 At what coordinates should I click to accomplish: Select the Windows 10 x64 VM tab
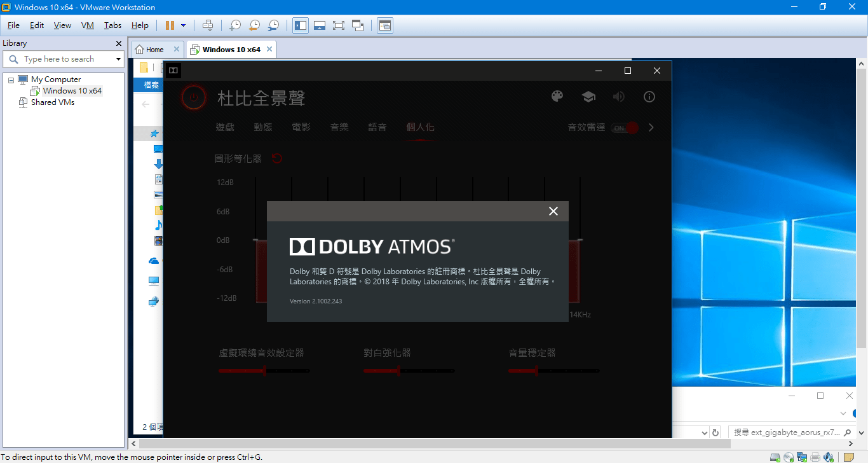click(231, 48)
